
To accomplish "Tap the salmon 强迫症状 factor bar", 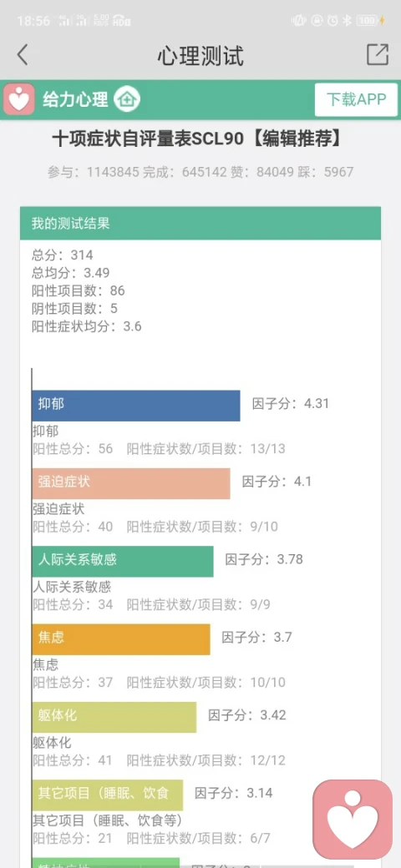I will click(x=130, y=483).
